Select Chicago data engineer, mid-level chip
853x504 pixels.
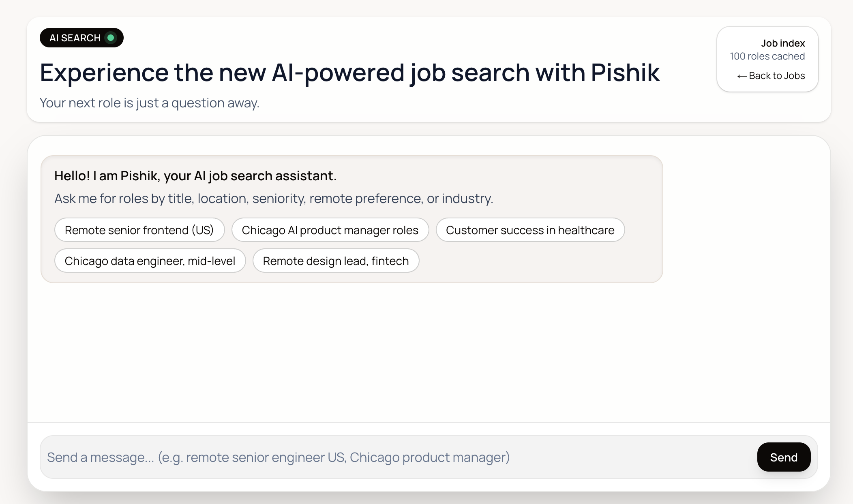(x=150, y=261)
